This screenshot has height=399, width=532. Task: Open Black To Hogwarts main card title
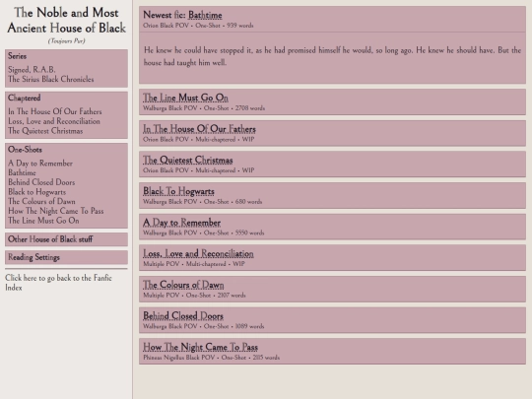(178, 191)
